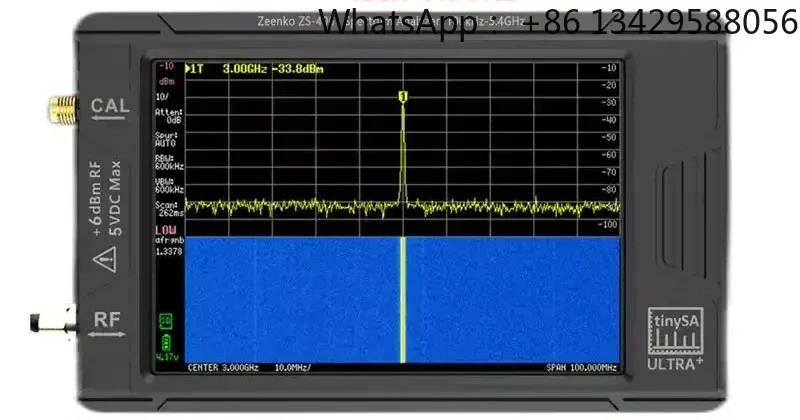Tap the arrow under the CAL label
Viewport: 800px width, 420px height.
(108, 118)
